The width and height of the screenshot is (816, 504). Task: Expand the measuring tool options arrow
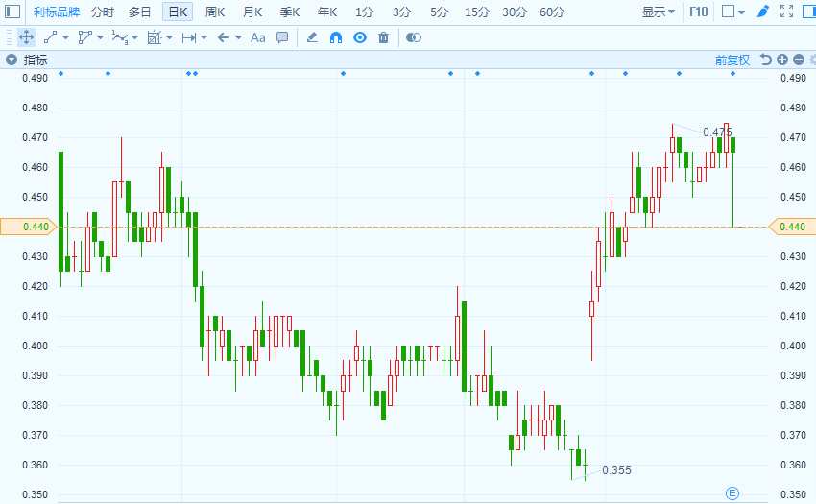tap(169, 37)
